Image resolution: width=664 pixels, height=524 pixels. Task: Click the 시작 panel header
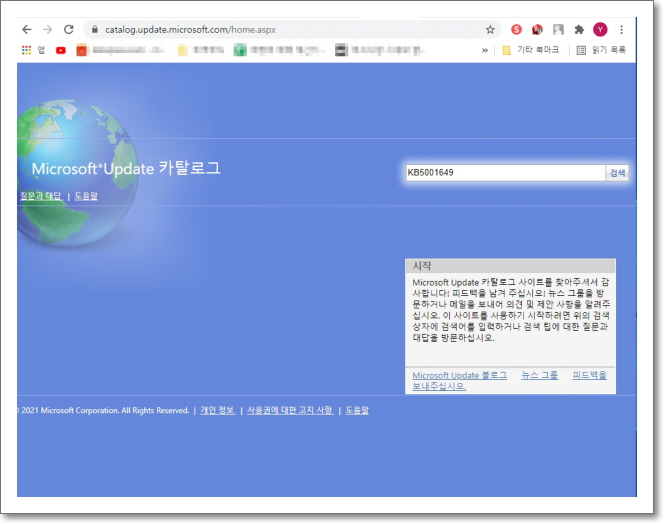point(510,266)
